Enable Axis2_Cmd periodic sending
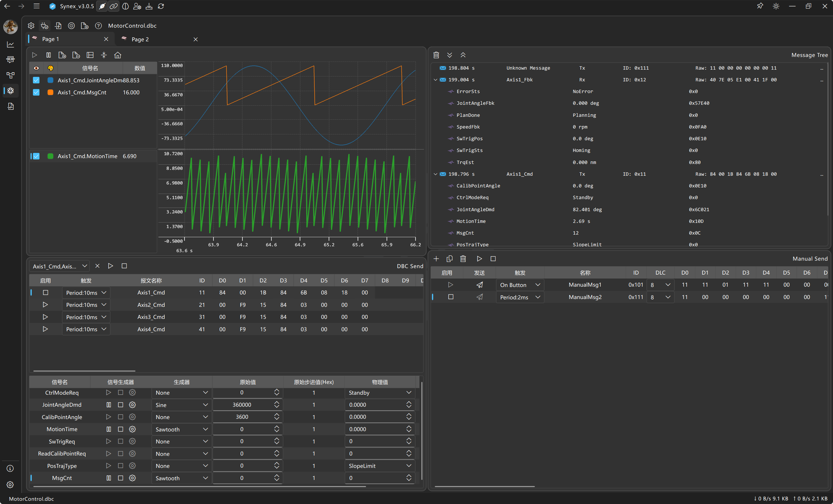This screenshot has width=833, height=504. click(x=45, y=305)
